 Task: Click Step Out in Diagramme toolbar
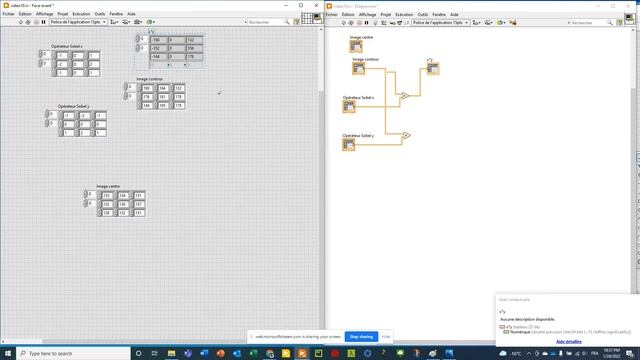[x=407, y=23]
